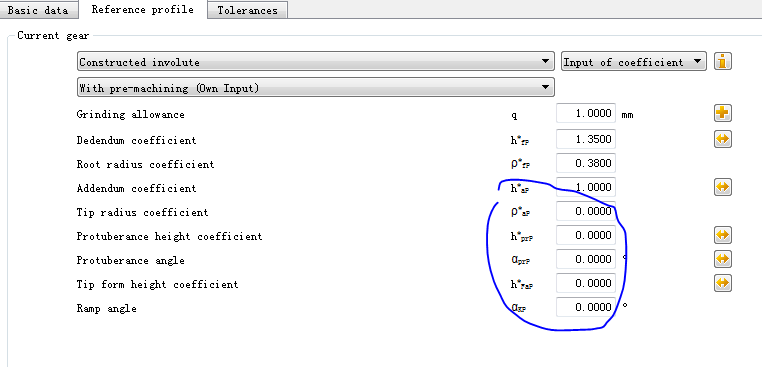
Task: Open the With pre-machining (Own Input) dropdown
Action: coord(315,88)
